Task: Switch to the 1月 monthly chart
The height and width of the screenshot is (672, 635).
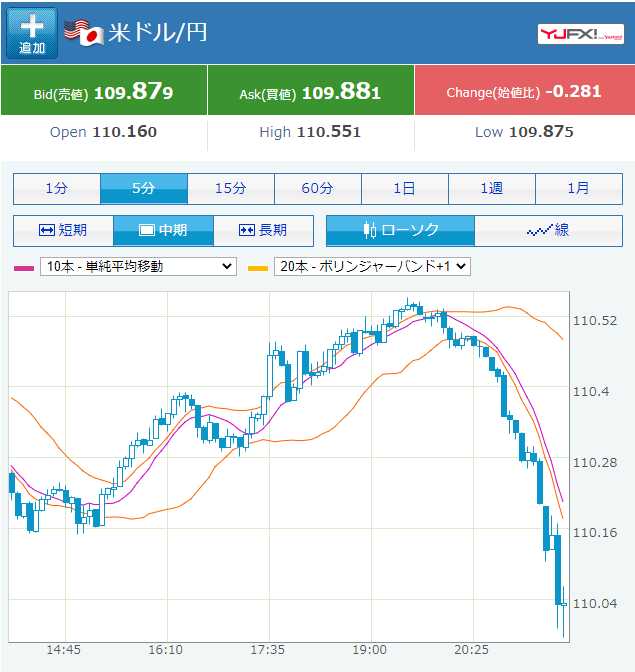Action: pos(579,189)
